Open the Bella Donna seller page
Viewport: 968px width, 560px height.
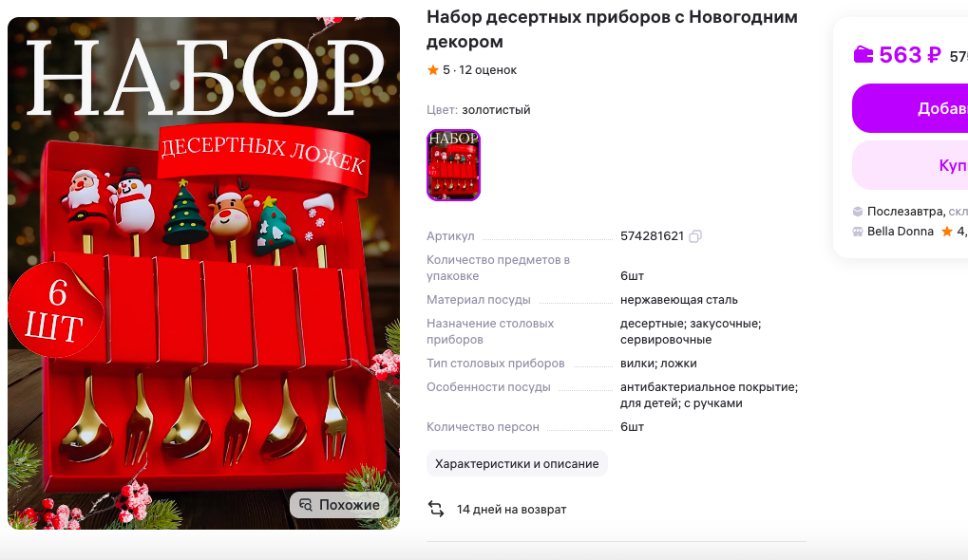tap(901, 232)
